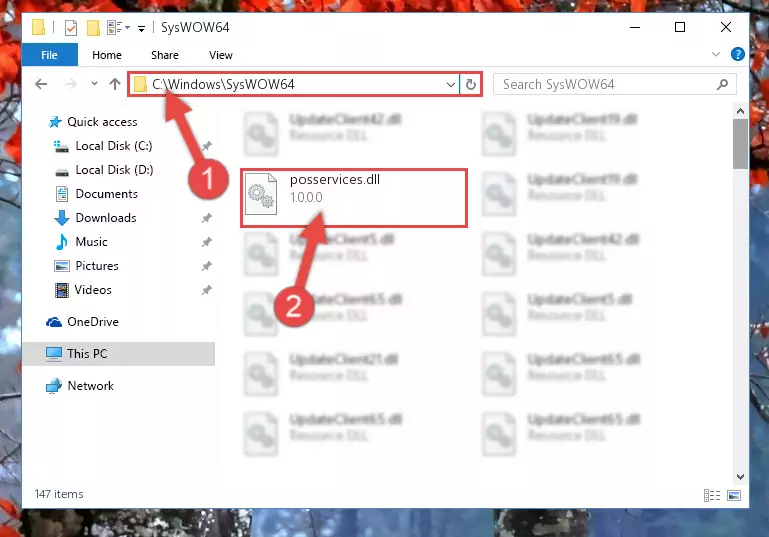The height and width of the screenshot is (537, 769).
Task: Open Pictures folder in sidebar
Action: 97,266
